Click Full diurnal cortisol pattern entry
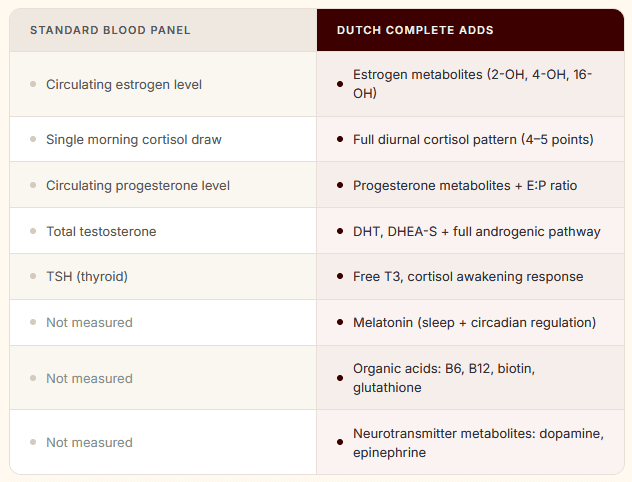This screenshot has height=482, width=632. (473, 139)
